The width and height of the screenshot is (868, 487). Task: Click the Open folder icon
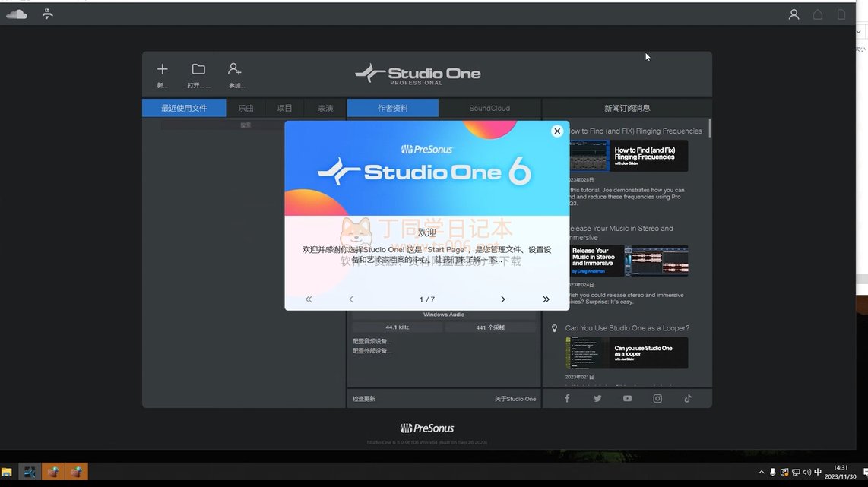(x=198, y=70)
